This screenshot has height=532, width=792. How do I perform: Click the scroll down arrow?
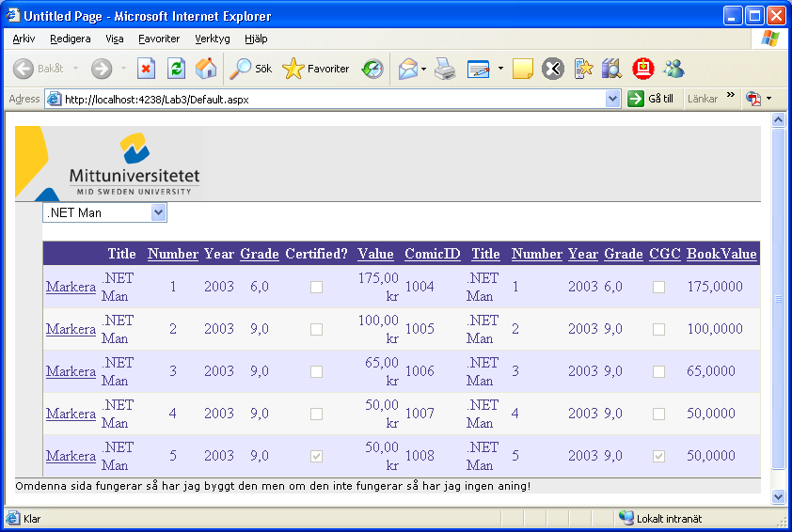[x=779, y=496]
